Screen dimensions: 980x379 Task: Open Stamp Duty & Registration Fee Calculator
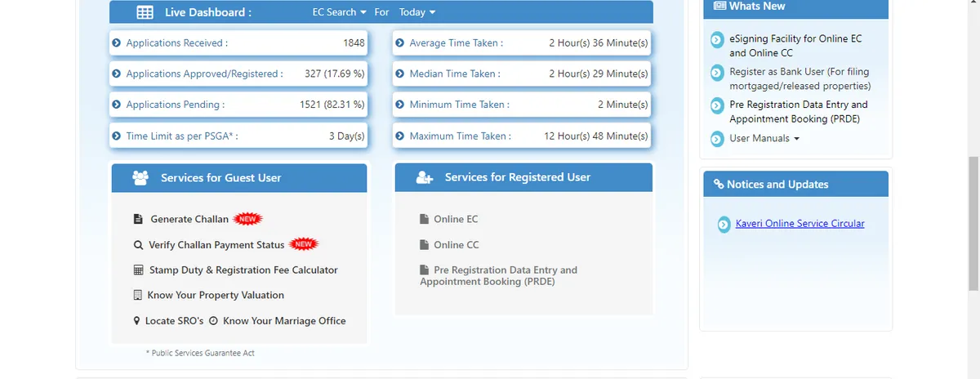243,270
